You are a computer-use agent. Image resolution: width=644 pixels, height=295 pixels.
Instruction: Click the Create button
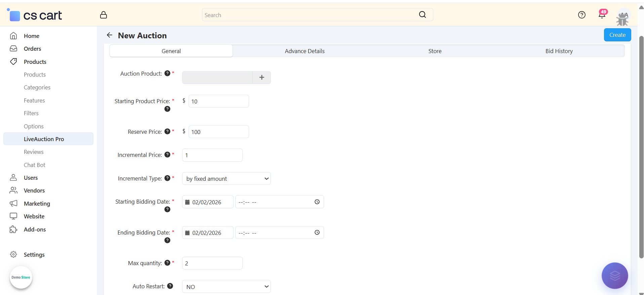pyautogui.click(x=617, y=35)
